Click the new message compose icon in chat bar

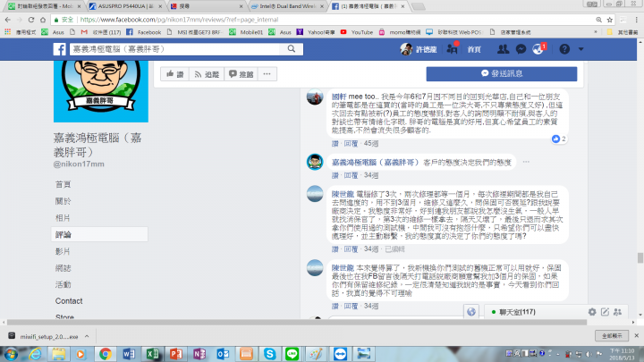point(605,312)
